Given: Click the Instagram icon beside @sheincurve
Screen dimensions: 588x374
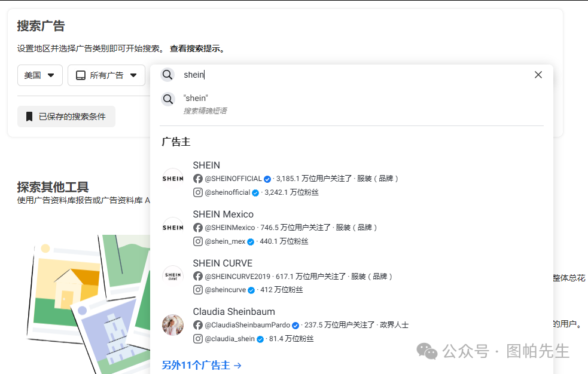Looking at the screenshot, I should coord(198,290).
